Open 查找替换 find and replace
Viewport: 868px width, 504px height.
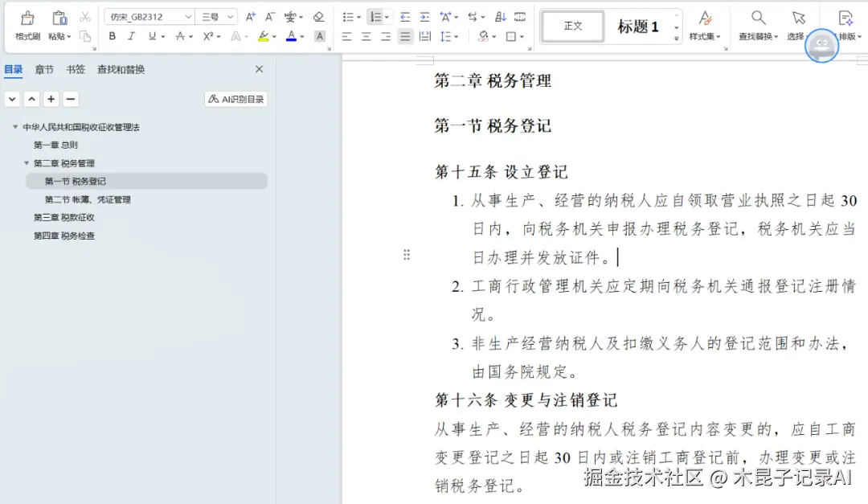(x=759, y=26)
